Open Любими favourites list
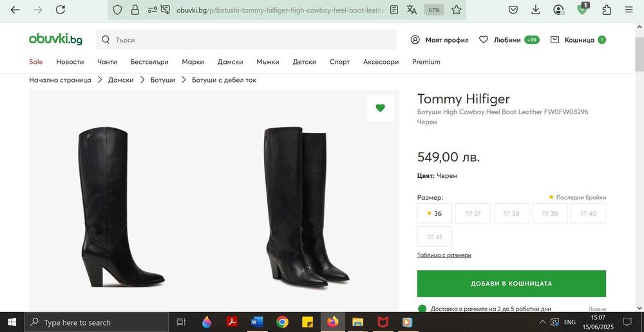 pyautogui.click(x=509, y=40)
